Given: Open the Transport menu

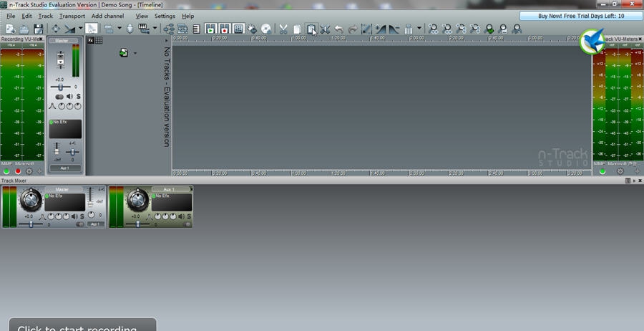Looking at the screenshot, I should [x=72, y=16].
